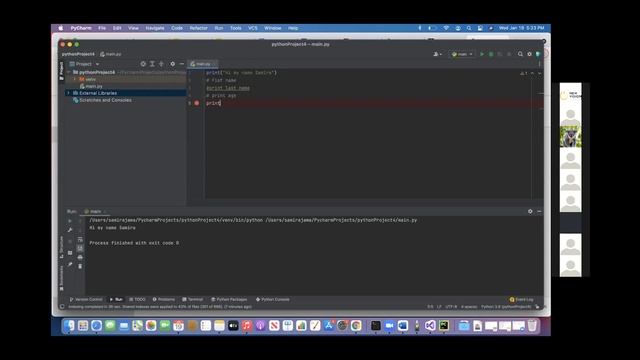Open Version Control tool window

(86, 300)
